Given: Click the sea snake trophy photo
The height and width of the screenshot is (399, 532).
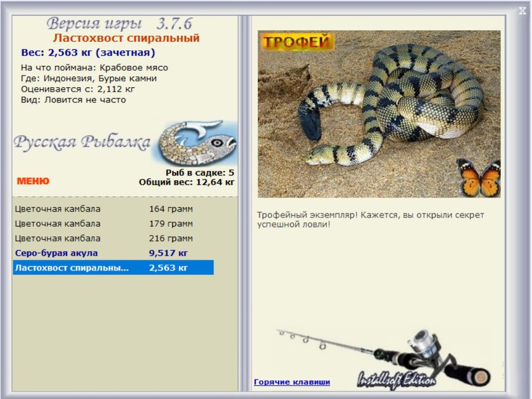Looking at the screenshot, I should coord(379,114).
